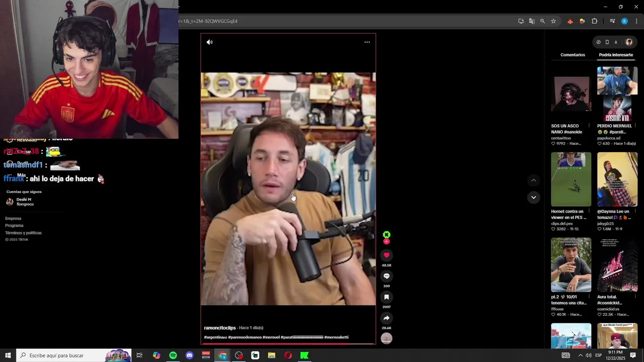Open the #mernosketti hashtag
The image size is (644, 362).
pyautogui.click(x=336, y=337)
